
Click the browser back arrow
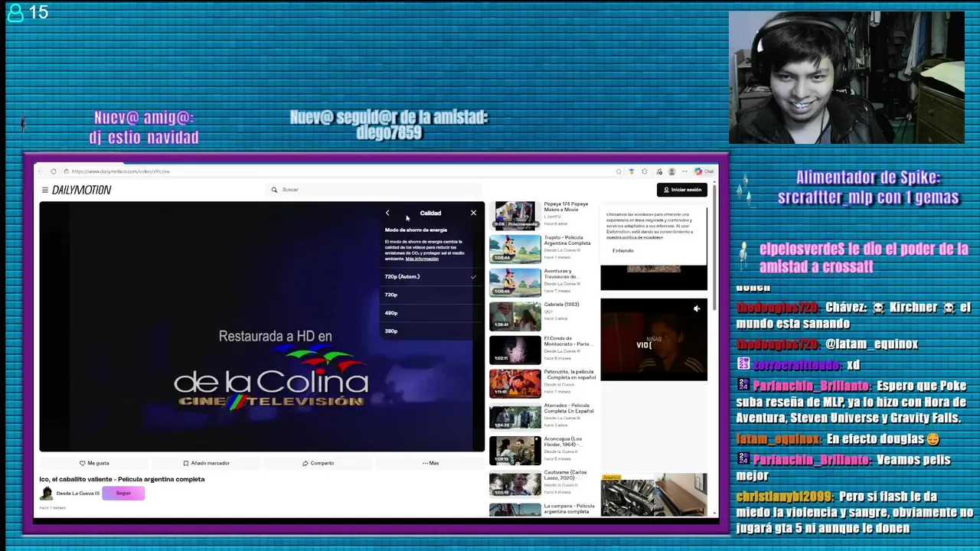tap(40, 171)
